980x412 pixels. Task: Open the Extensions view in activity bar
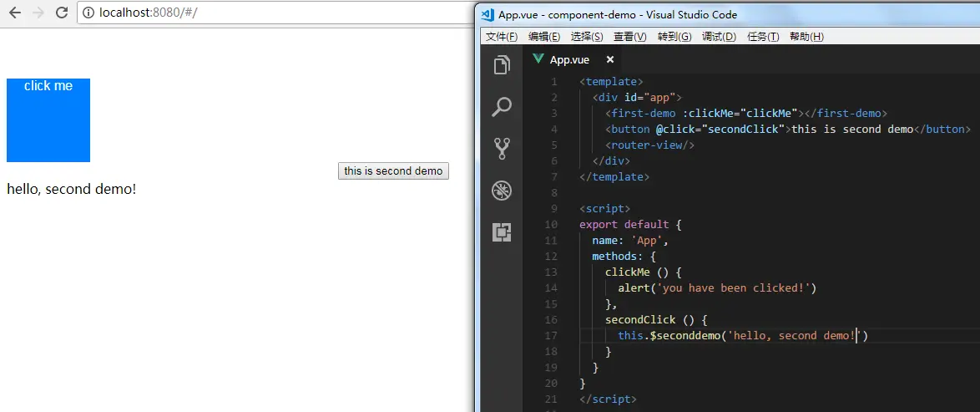[x=502, y=232]
